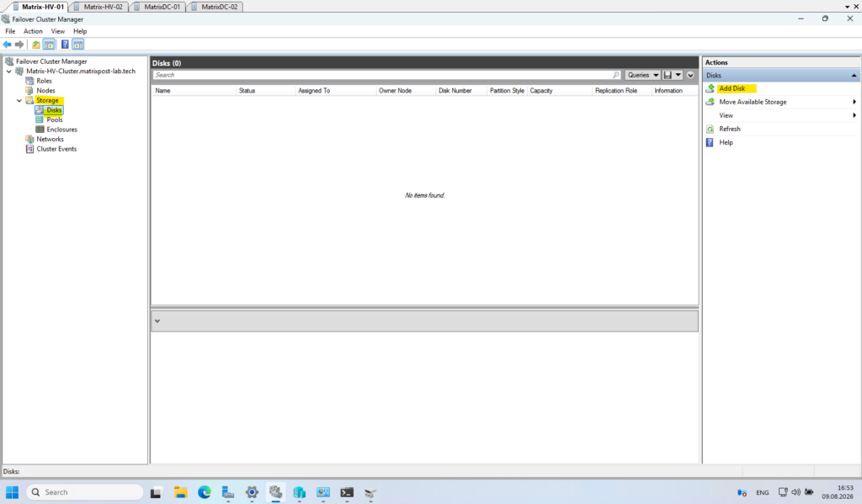862x504 pixels.
Task: Launch Microsoft Edge from the taskbar
Action: (205, 492)
